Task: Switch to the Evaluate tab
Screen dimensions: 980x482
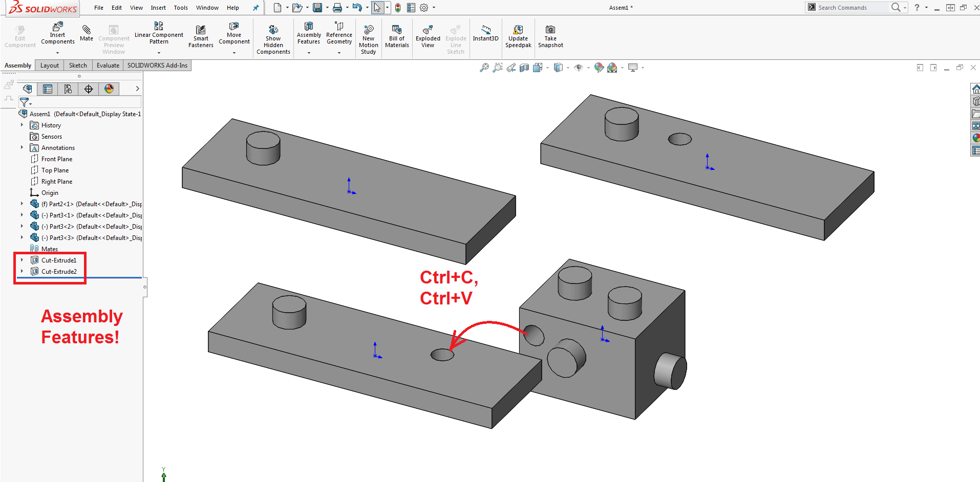Action: pos(108,65)
